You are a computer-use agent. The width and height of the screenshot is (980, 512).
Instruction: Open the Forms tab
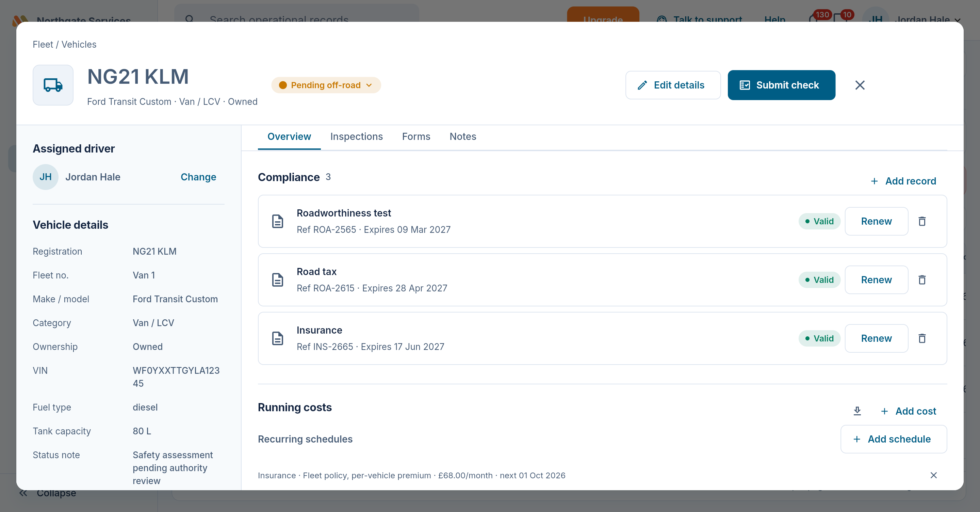pyautogui.click(x=416, y=136)
